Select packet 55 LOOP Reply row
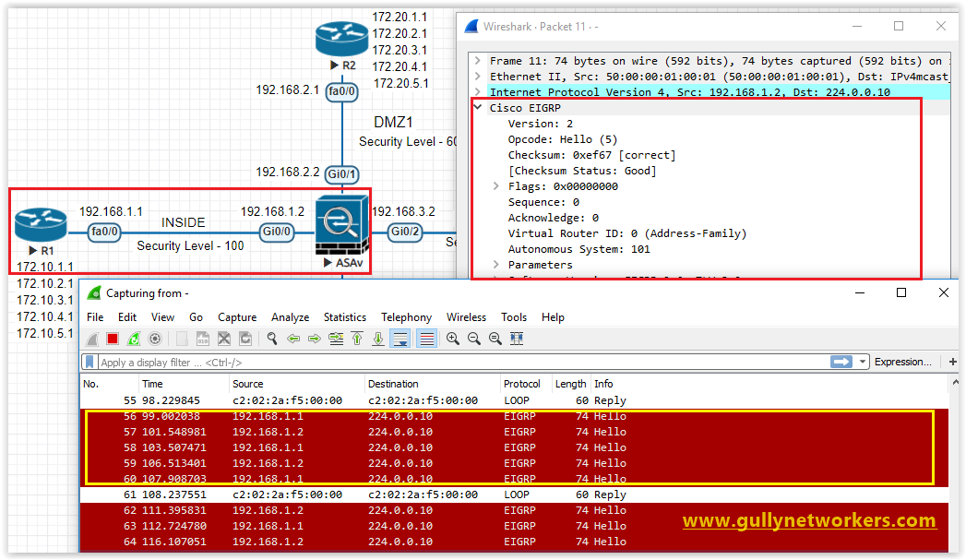The image size is (966, 560). point(515,400)
